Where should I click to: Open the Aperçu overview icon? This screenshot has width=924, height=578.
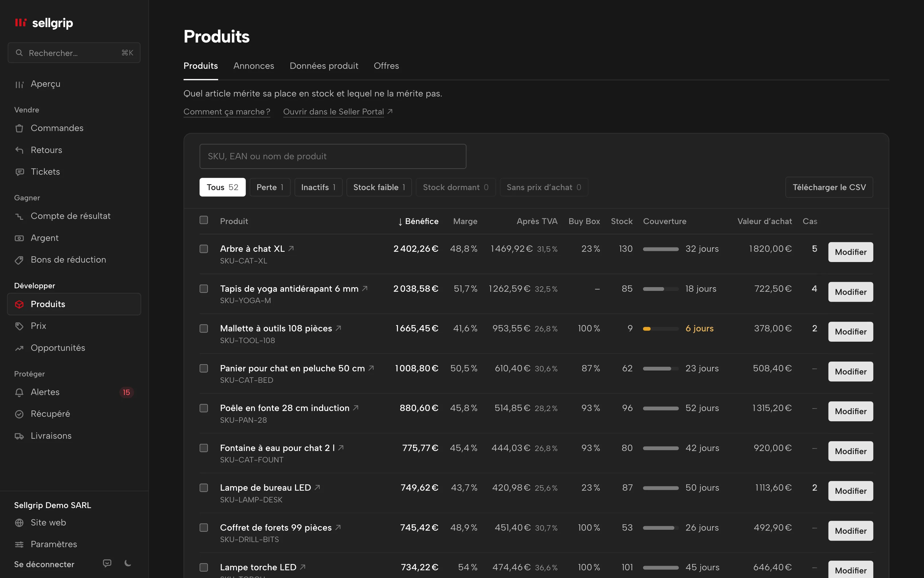(19, 84)
